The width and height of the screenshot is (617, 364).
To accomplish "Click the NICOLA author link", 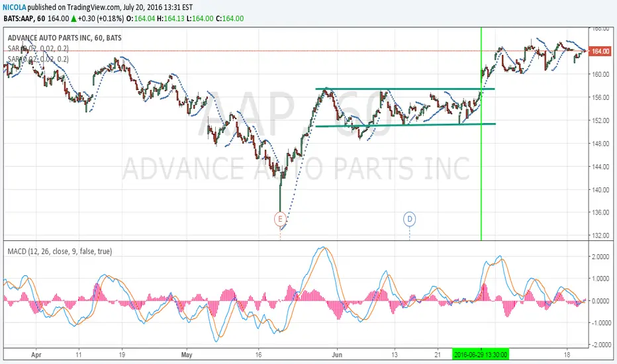I will pyautogui.click(x=15, y=7).
